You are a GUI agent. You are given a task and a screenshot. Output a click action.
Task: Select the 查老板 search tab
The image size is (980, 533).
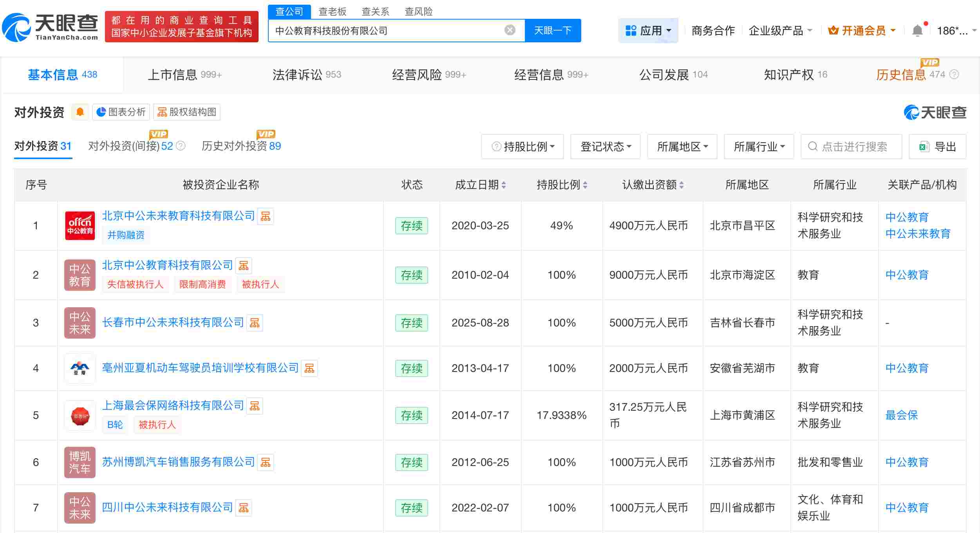[x=332, y=11]
